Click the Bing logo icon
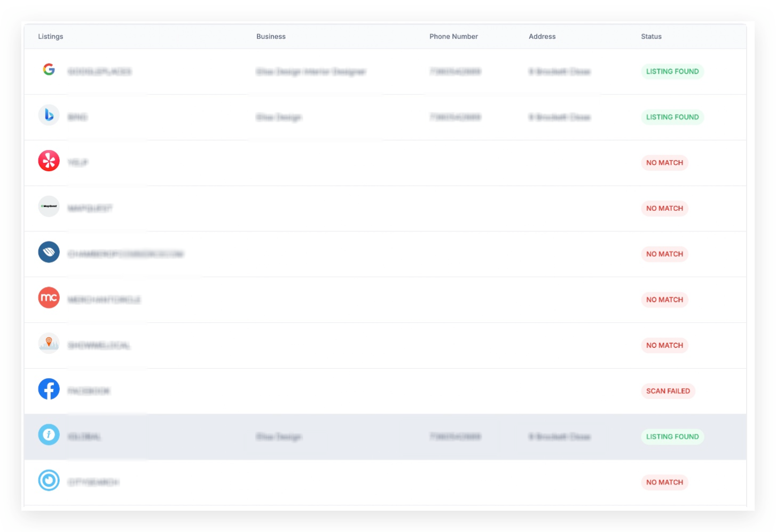776x532 pixels. pyautogui.click(x=49, y=115)
